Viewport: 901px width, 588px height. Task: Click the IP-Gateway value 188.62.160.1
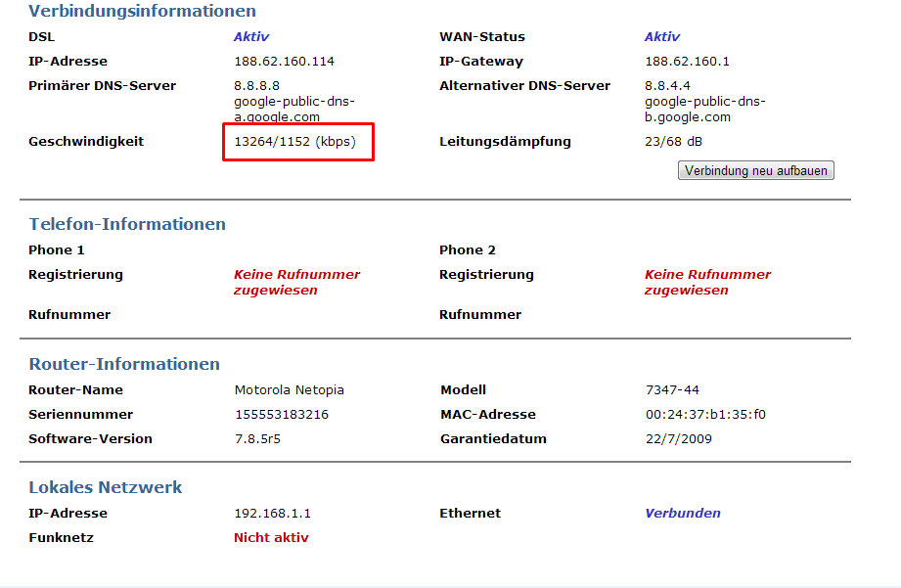(687, 62)
